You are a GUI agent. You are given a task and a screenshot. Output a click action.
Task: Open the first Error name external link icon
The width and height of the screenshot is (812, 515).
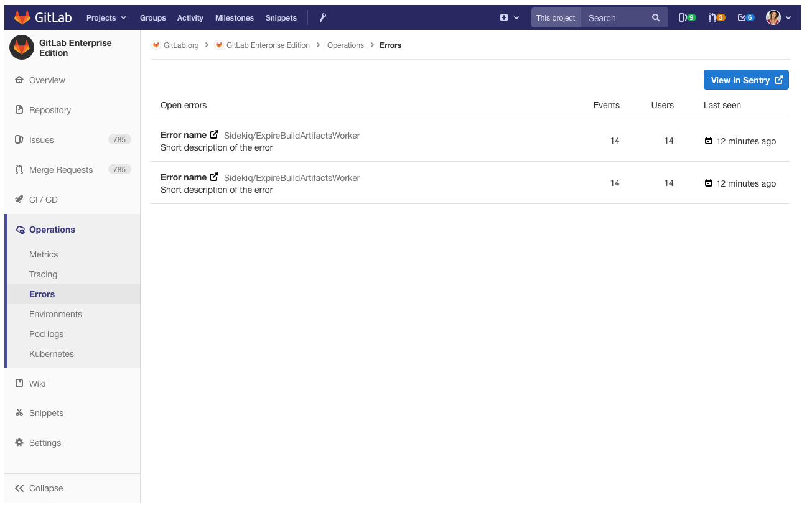(x=215, y=134)
